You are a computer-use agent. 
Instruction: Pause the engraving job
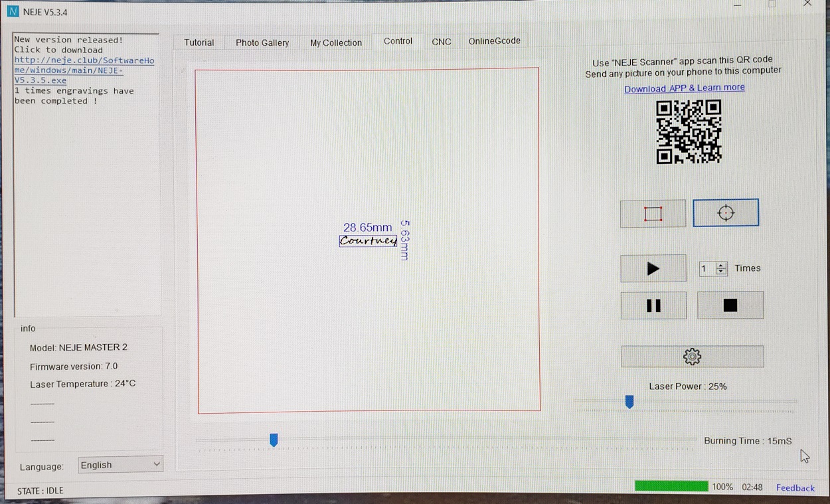coord(653,305)
